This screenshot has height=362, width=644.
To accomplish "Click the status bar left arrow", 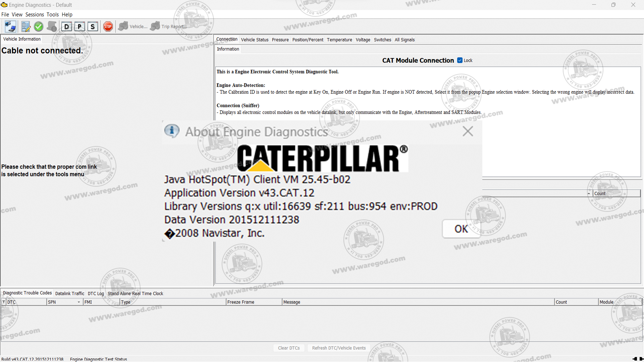I will point(635,359).
